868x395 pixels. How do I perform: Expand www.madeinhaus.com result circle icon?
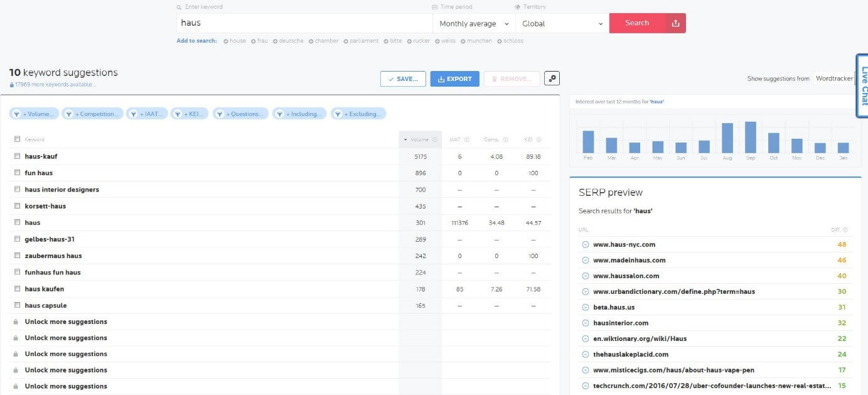586,260
